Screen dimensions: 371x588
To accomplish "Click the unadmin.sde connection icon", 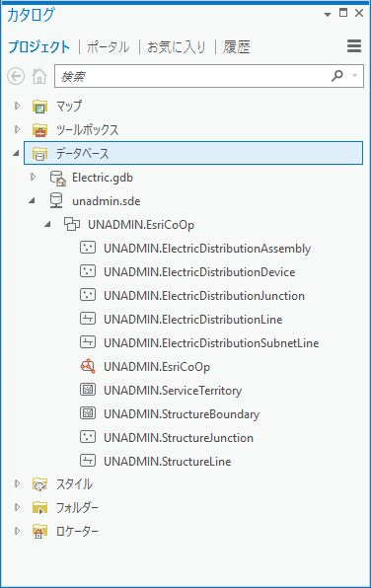I will (56, 201).
